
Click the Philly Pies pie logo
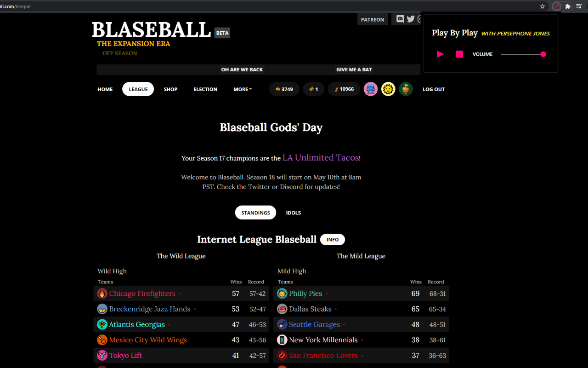coord(282,293)
